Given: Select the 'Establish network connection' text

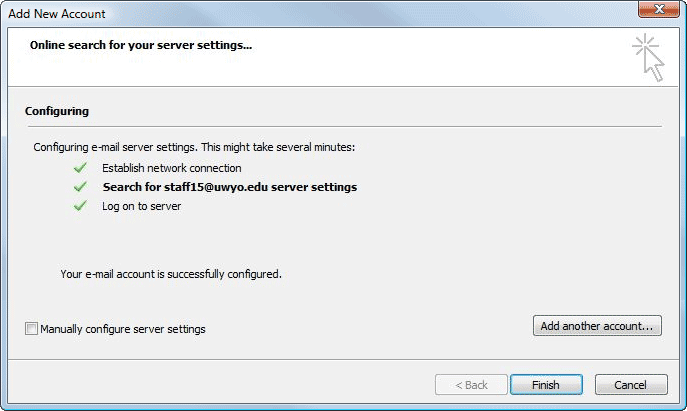Looking at the screenshot, I should point(172,168).
